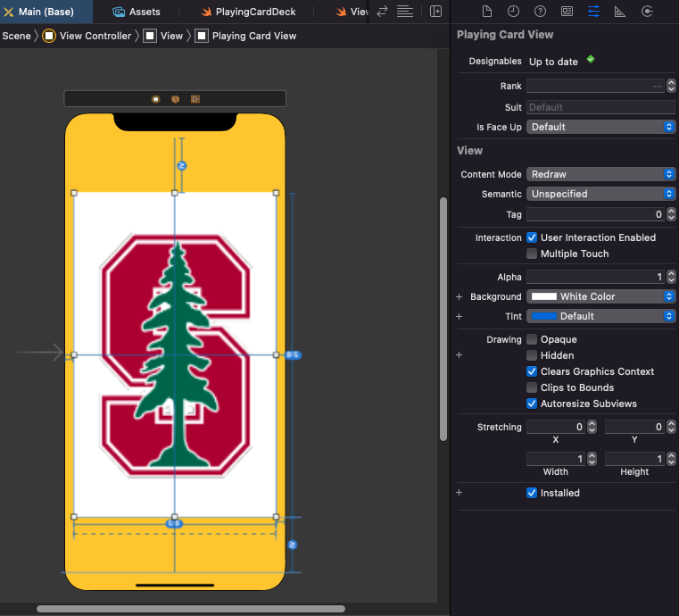Click the Stretching Width stepper
679x616 pixels.
pos(592,459)
